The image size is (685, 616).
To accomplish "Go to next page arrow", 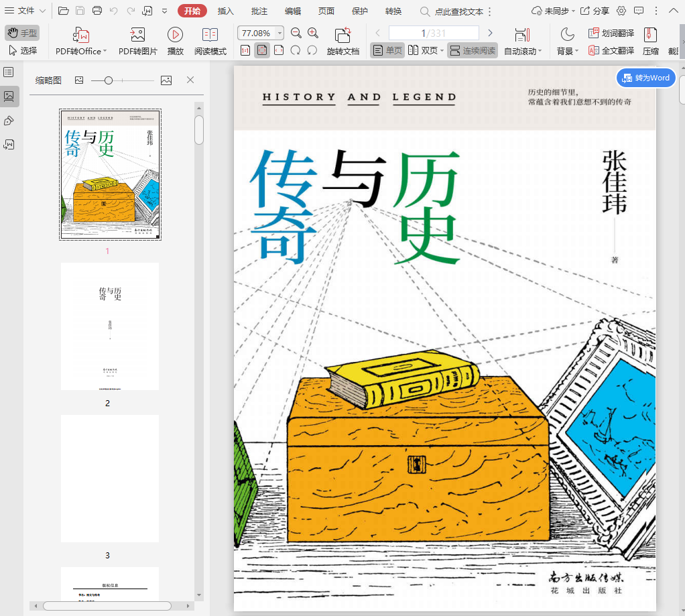I will click(x=490, y=33).
